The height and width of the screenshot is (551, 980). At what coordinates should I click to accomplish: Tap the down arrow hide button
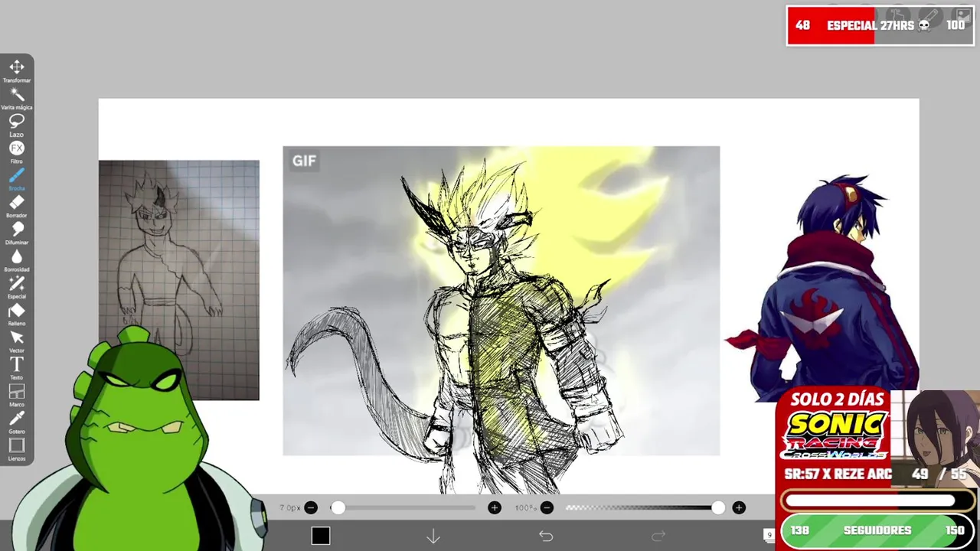coord(433,536)
